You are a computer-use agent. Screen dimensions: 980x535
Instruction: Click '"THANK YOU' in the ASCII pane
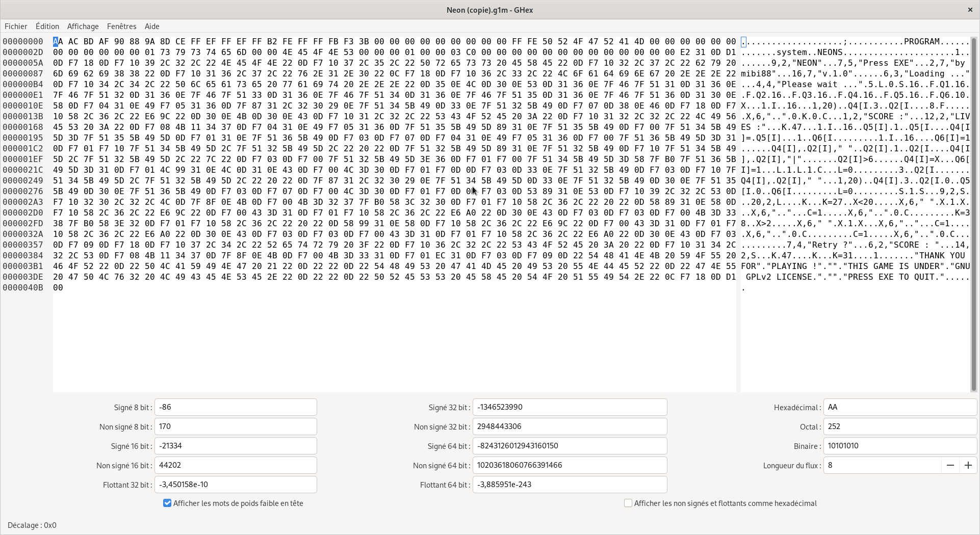coord(940,256)
